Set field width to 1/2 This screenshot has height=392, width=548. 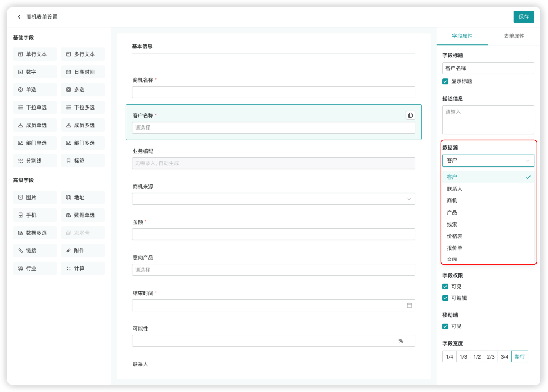[x=477, y=356]
